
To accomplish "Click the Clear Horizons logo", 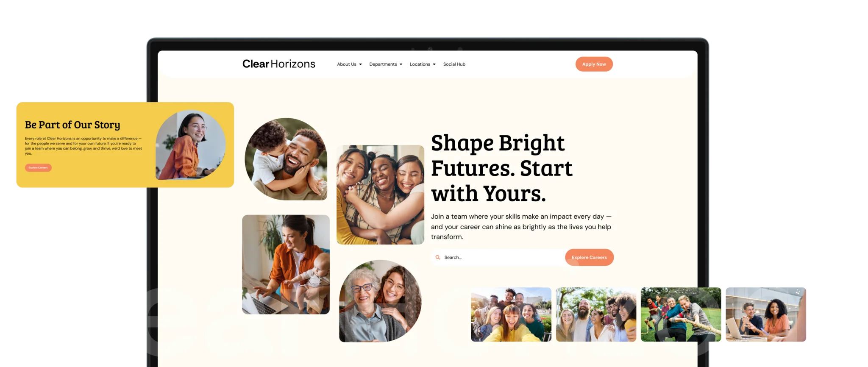I will (x=279, y=64).
